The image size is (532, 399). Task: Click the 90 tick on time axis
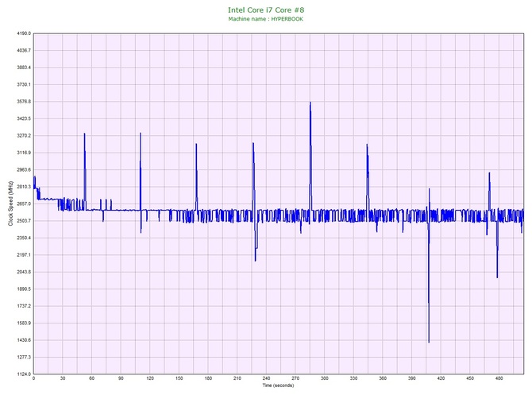click(x=121, y=378)
